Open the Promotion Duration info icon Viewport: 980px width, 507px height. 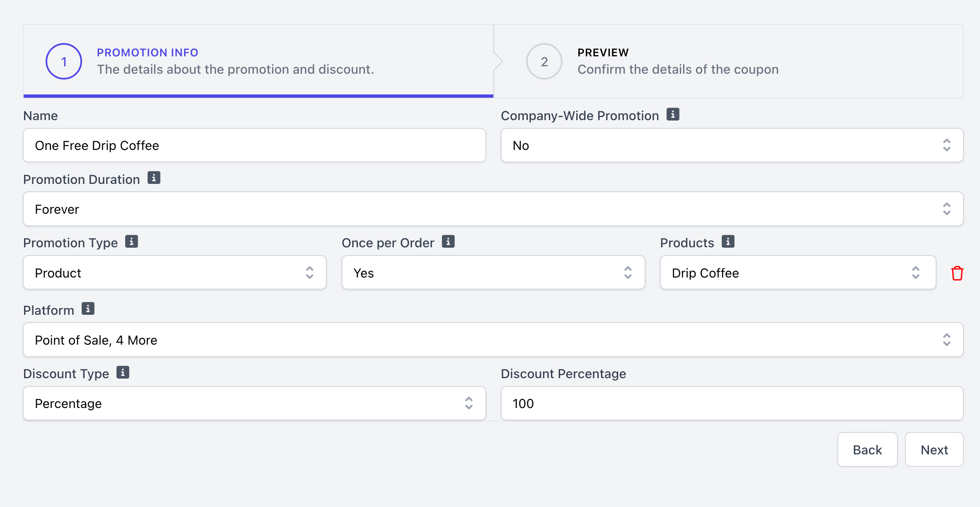154,178
